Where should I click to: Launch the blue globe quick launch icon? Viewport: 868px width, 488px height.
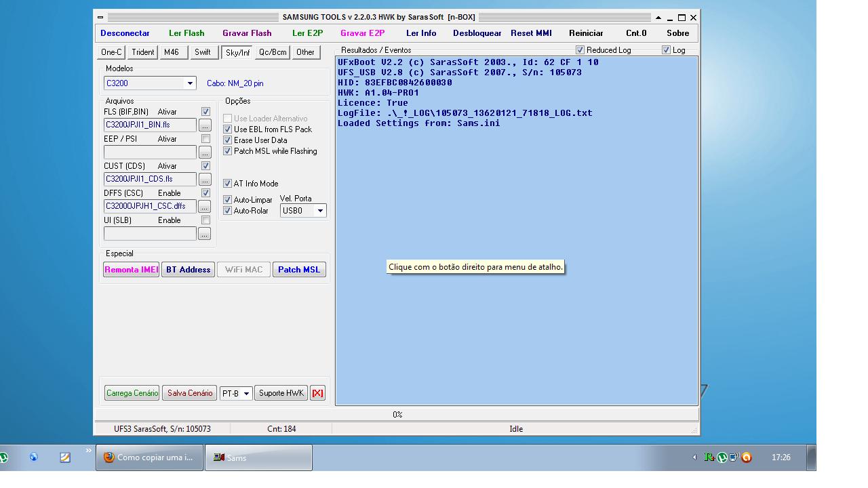click(x=34, y=457)
